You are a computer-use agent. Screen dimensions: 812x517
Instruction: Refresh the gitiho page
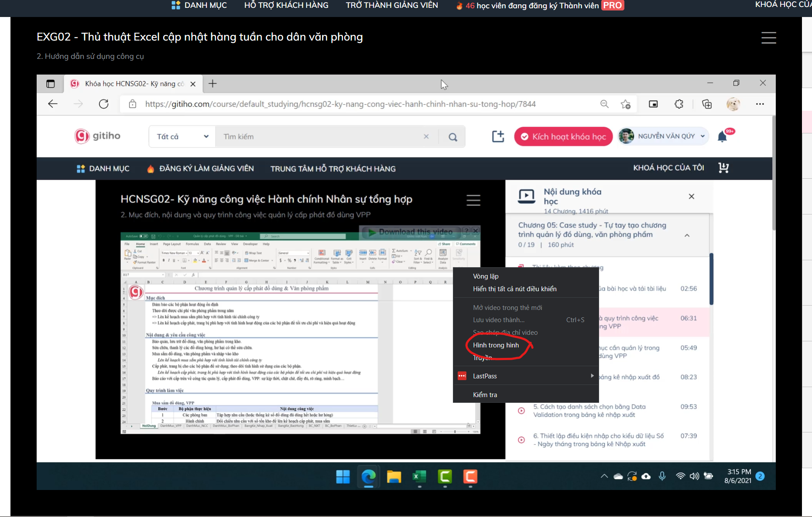click(x=103, y=104)
